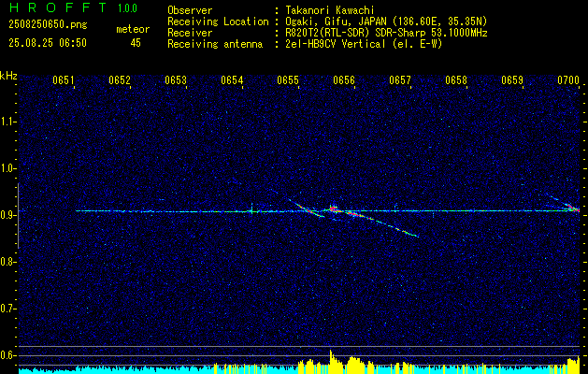Click observer name Takanori Kawachi
Viewport: 588px width, 374px height.
pyautogui.click(x=330, y=10)
